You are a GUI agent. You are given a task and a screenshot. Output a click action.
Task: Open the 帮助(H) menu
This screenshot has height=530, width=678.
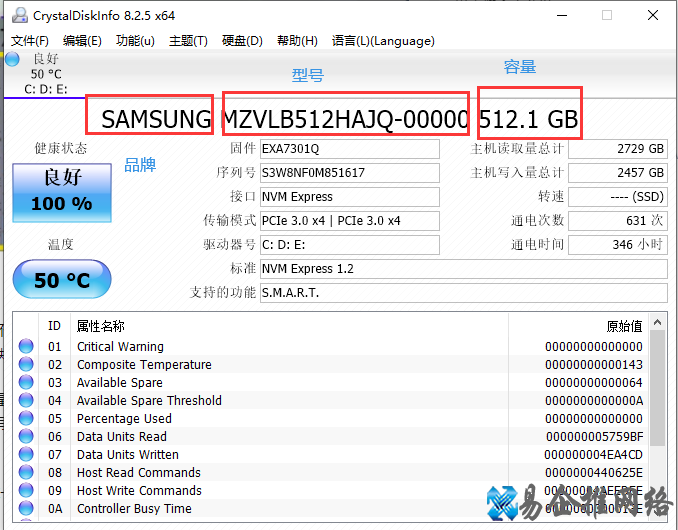coord(297,41)
